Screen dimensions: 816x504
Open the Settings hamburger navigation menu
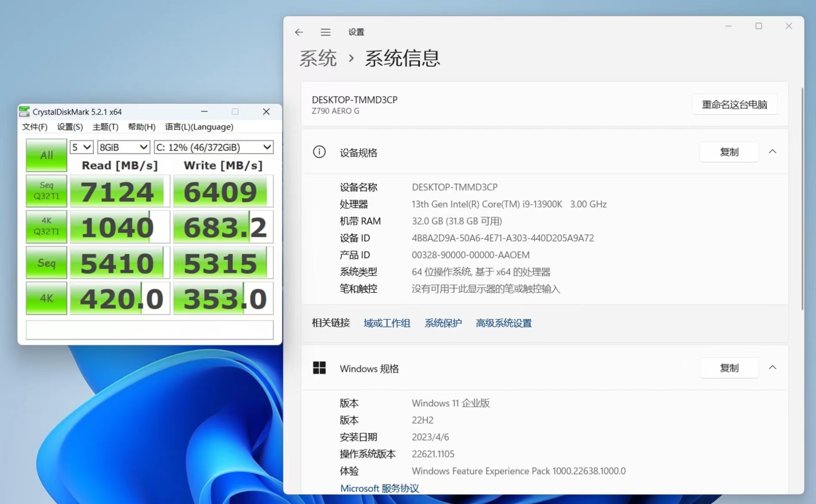click(x=326, y=32)
